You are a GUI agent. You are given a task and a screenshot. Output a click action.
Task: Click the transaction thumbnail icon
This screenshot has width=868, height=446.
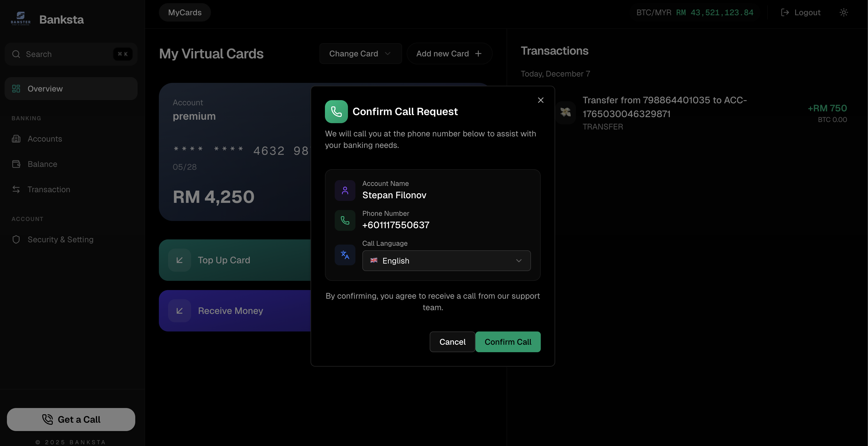coord(566,112)
